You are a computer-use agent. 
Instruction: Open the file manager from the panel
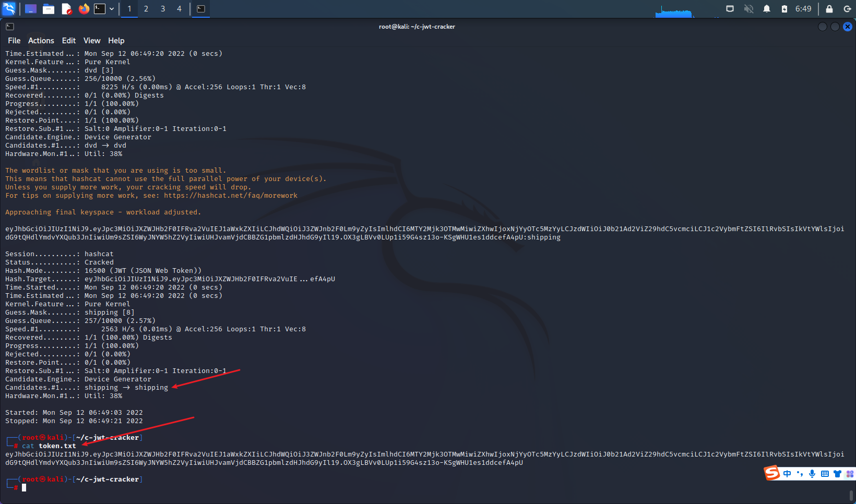coord(49,9)
